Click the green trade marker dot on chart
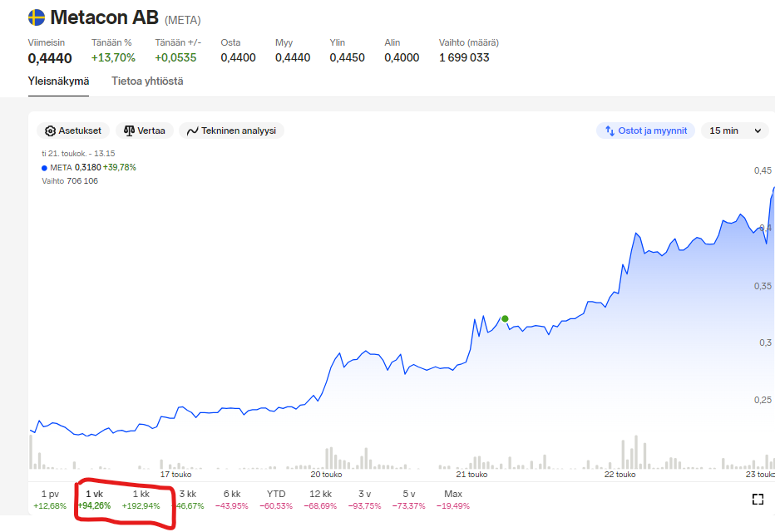This screenshot has width=775, height=532. click(x=505, y=318)
